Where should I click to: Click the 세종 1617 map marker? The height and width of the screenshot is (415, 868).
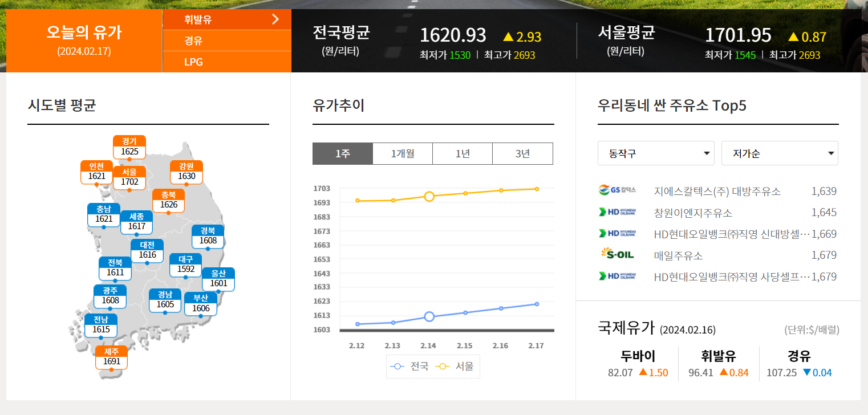(137, 222)
